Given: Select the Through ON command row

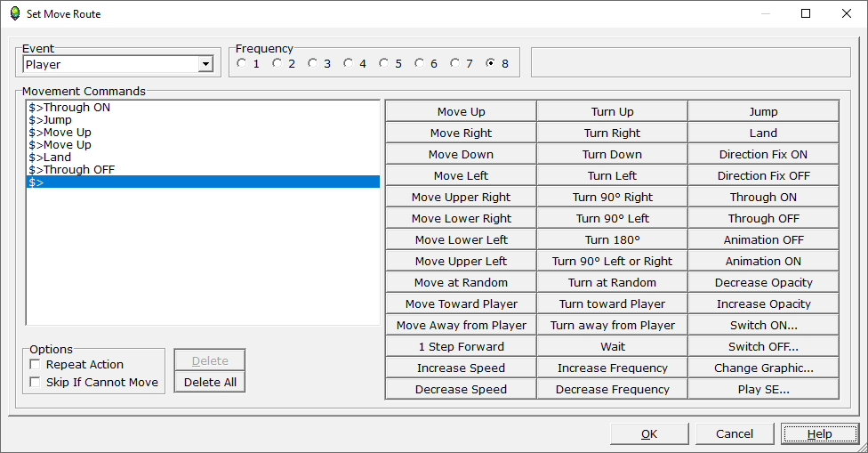Looking at the screenshot, I should [203, 108].
